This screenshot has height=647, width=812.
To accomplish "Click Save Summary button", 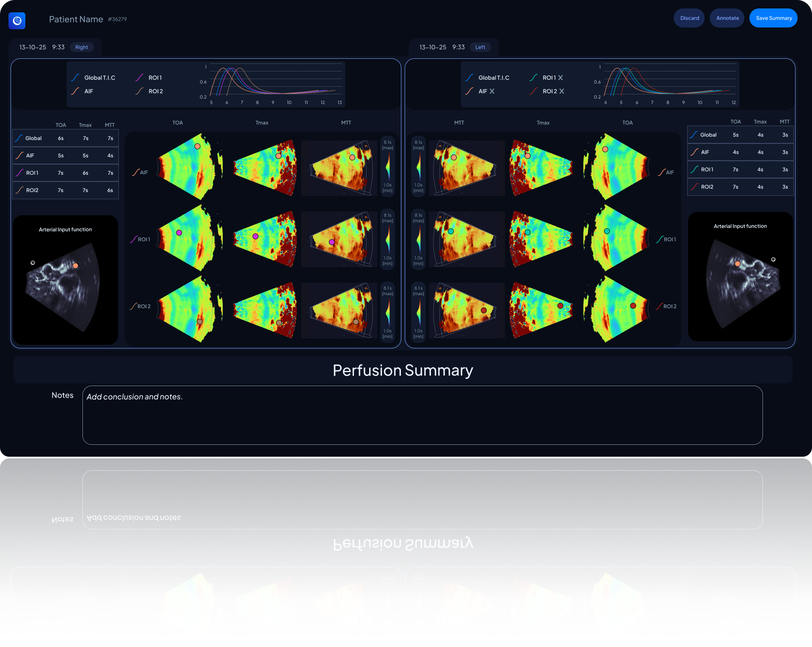I will pyautogui.click(x=773, y=18).
